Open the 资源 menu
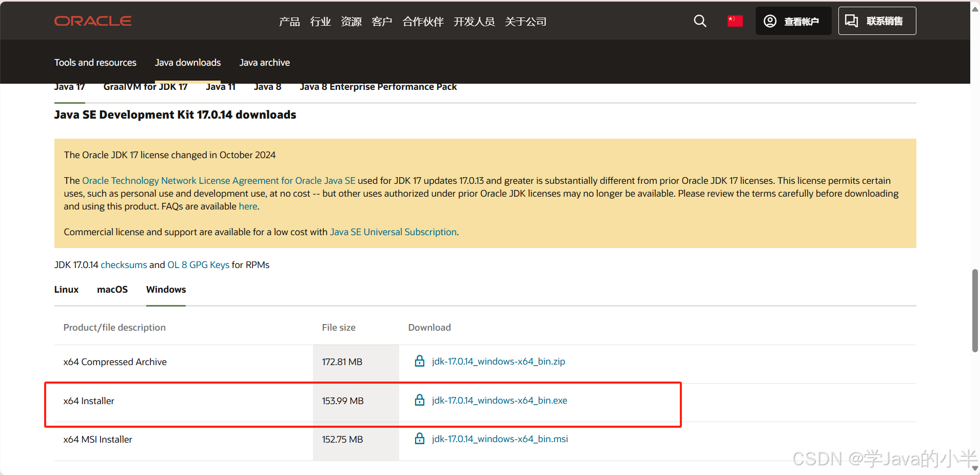This screenshot has height=475, width=980. (351, 22)
